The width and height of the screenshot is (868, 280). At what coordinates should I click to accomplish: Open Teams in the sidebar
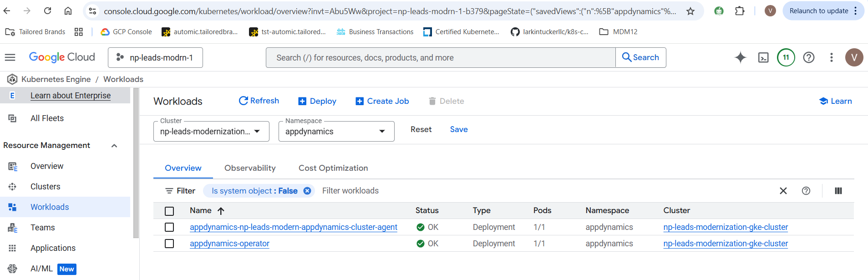(x=43, y=228)
